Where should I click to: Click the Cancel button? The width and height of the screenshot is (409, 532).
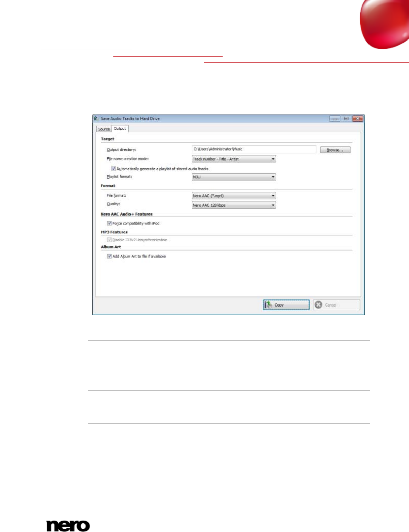pyautogui.click(x=336, y=305)
